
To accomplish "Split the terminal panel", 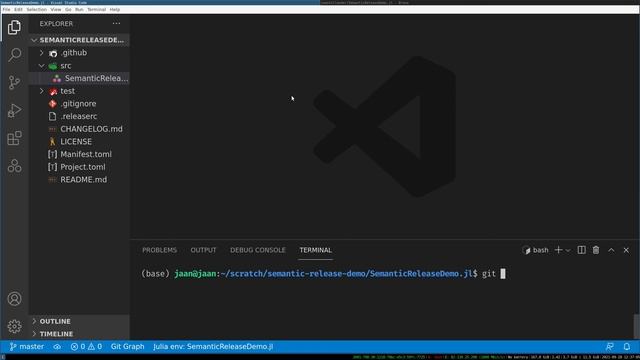I will [581, 250].
